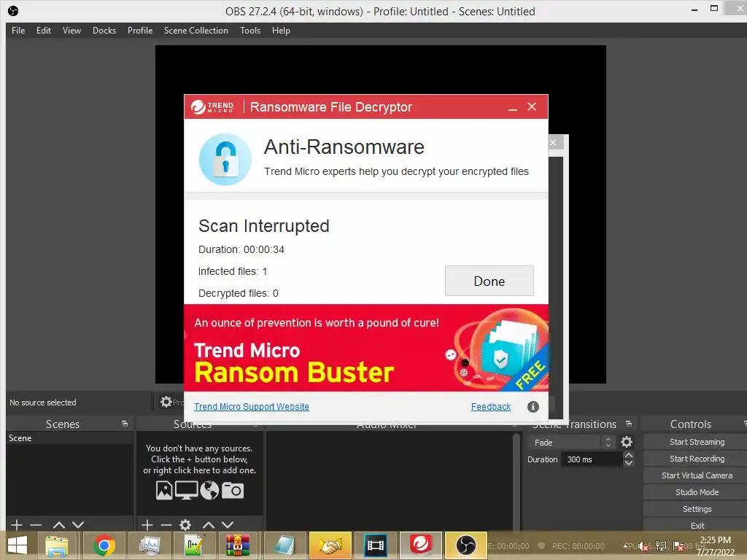This screenshot has height=560, width=747.
Task: Move source up in Sources list
Action: 209,525
